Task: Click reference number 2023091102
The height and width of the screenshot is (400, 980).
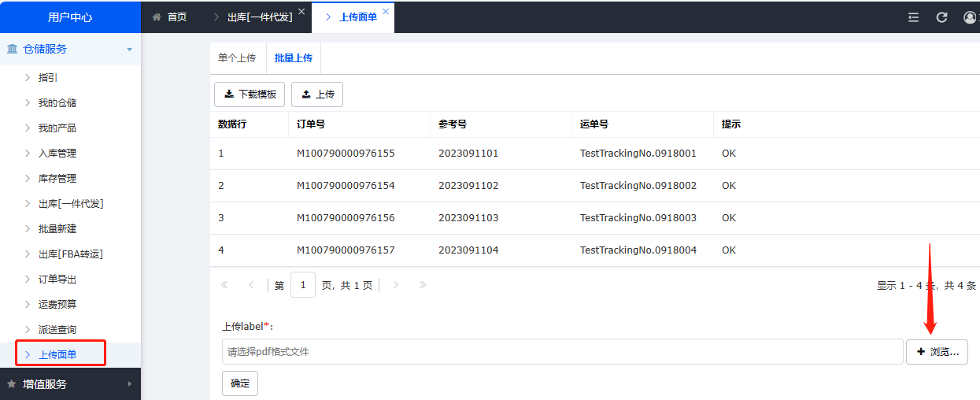Action: click(468, 186)
